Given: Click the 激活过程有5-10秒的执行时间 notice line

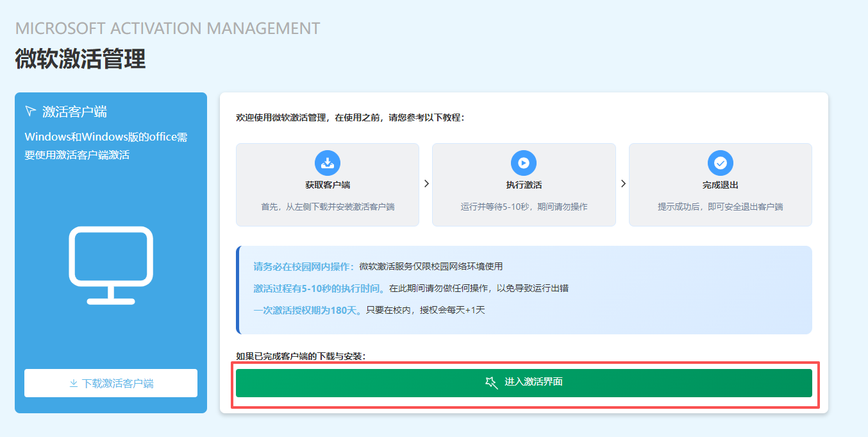Looking at the screenshot, I should point(411,288).
